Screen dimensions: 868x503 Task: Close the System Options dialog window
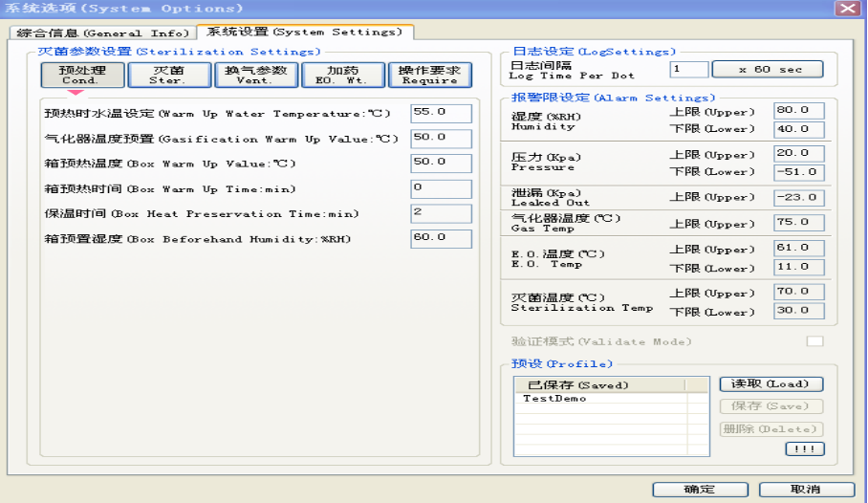pos(846,9)
